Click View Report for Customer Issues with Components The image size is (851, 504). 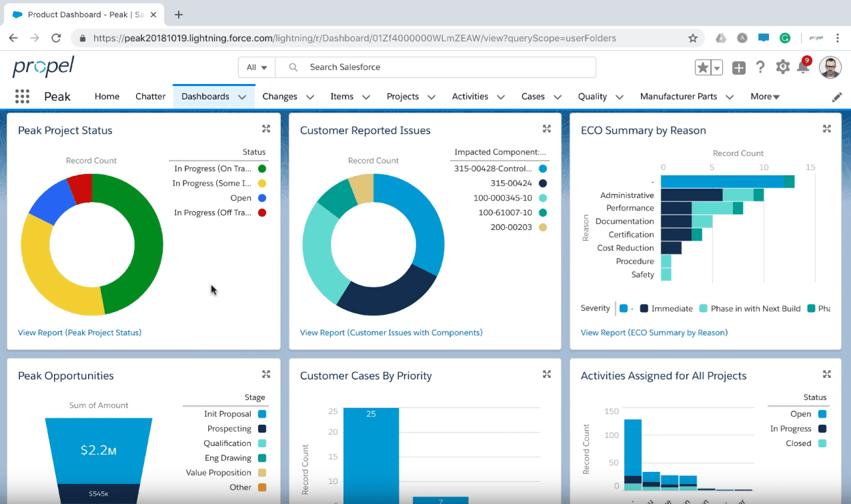point(392,332)
